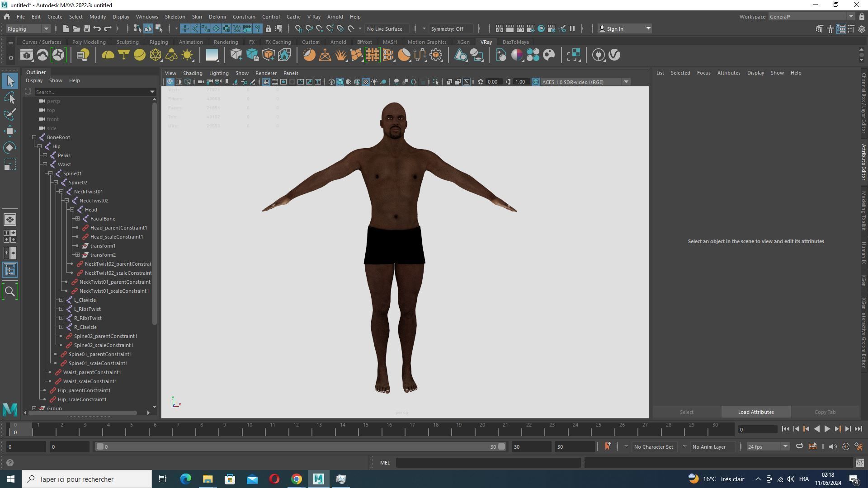Open the Workspace General dropdown

(x=811, y=17)
